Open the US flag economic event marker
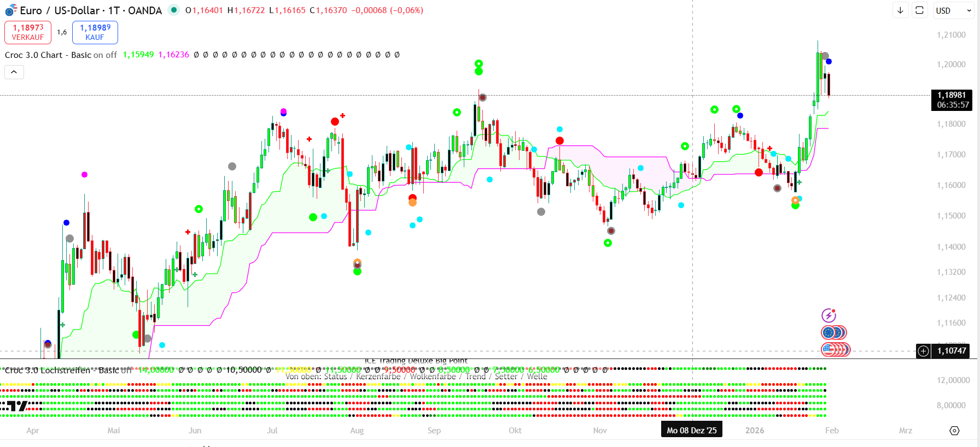Screen dimensions: 980x447 829,349
